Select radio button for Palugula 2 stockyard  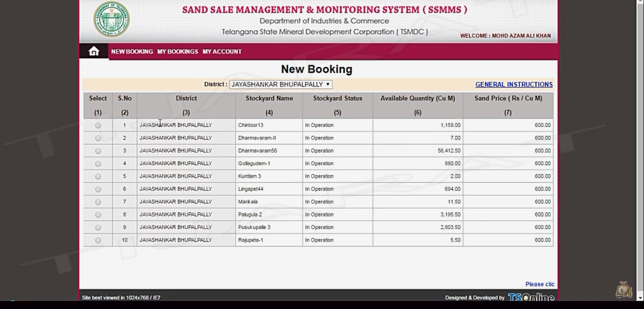pos(98,215)
